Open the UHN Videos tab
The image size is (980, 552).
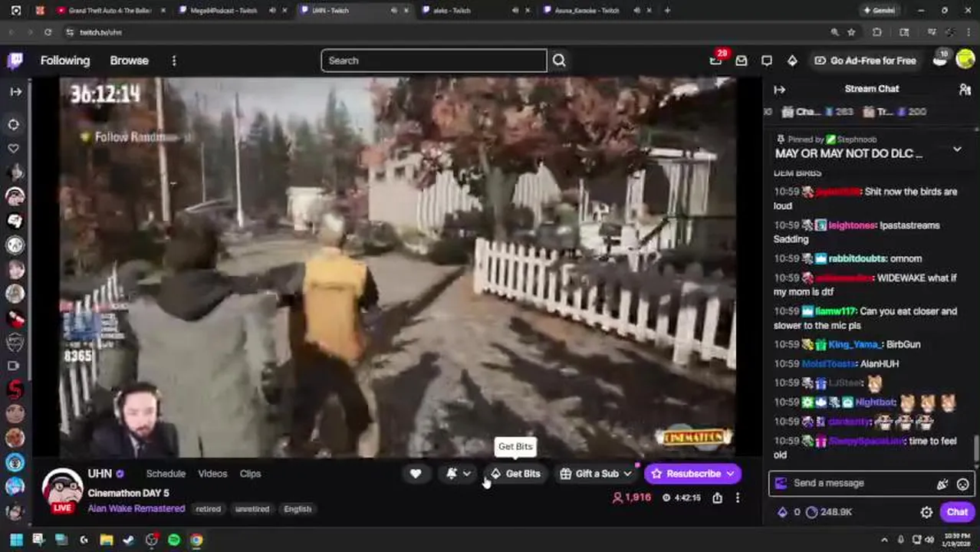(x=212, y=474)
